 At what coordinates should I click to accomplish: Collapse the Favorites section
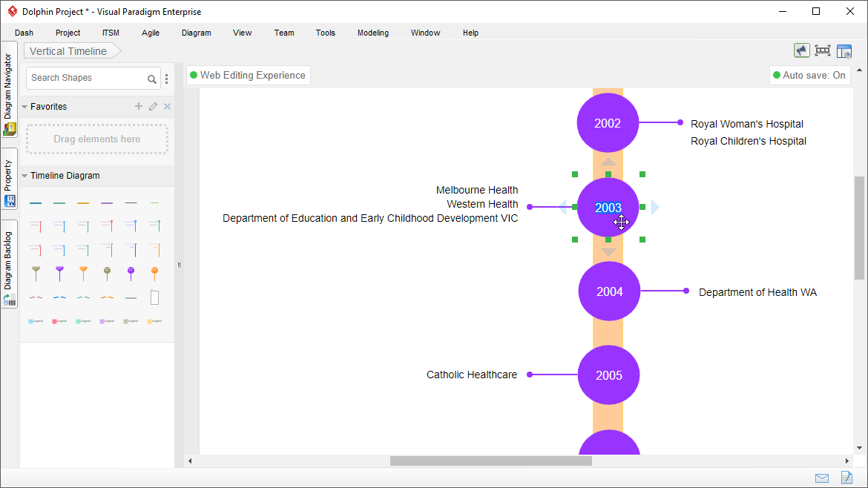coord(24,107)
